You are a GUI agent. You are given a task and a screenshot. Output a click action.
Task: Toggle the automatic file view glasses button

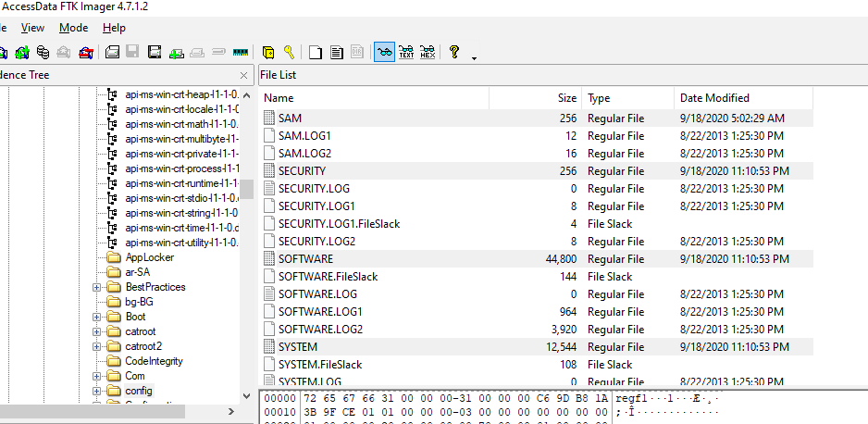(384, 52)
